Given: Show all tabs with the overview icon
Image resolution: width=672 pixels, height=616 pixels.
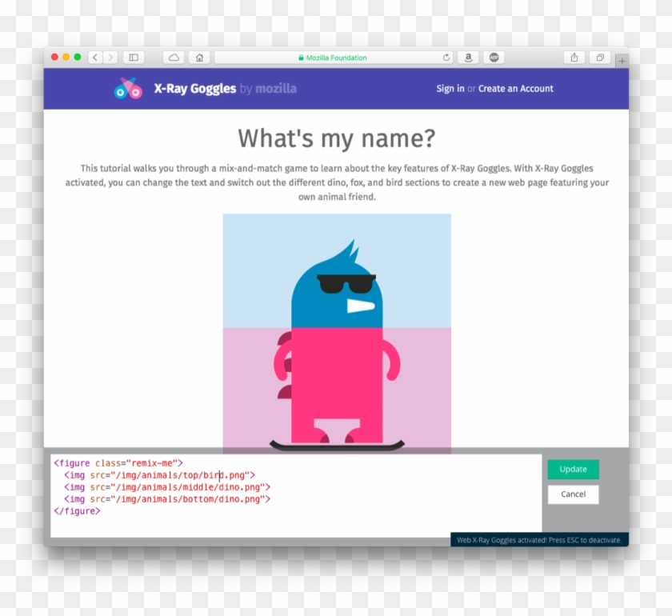Looking at the screenshot, I should pyautogui.click(x=600, y=57).
